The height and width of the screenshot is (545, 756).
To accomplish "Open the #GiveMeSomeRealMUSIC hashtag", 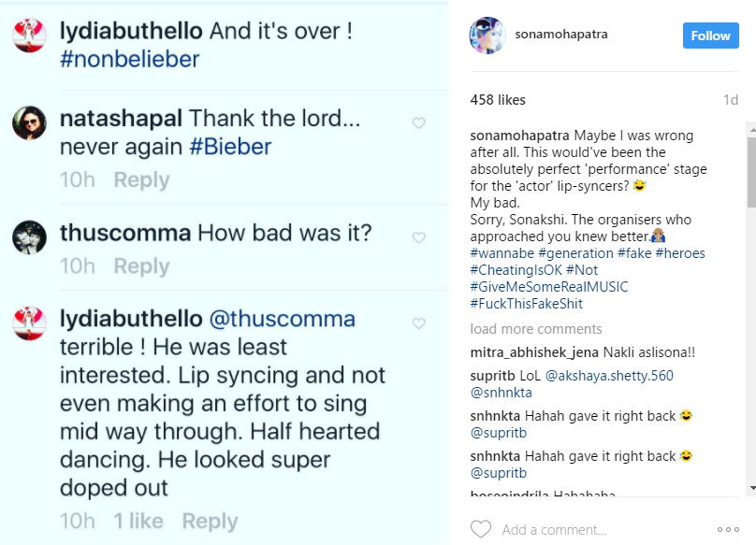I will point(548,287).
